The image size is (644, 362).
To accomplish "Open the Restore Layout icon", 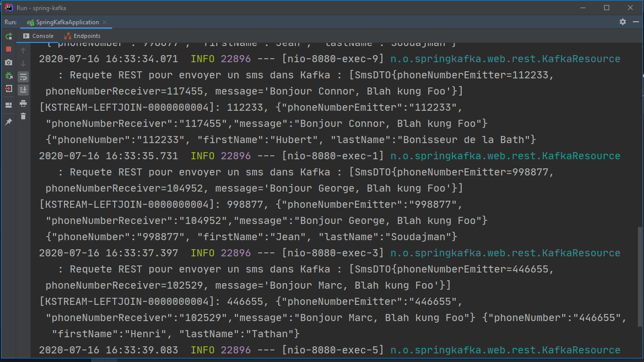I will pos(9,105).
